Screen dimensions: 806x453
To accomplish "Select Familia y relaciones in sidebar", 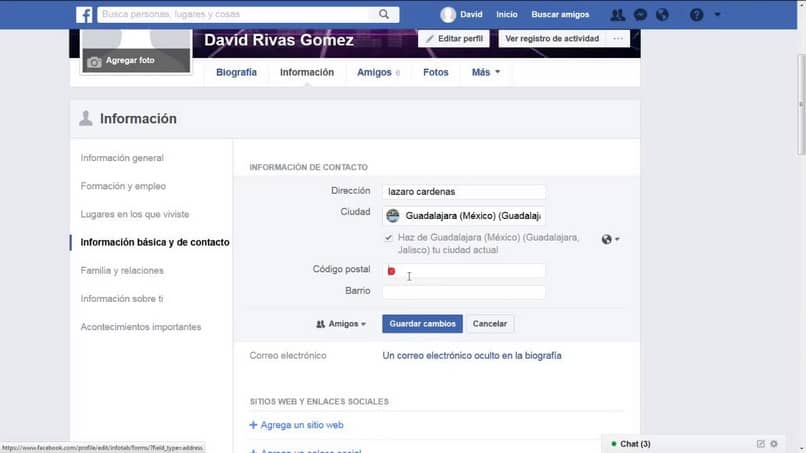I will [122, 270].
